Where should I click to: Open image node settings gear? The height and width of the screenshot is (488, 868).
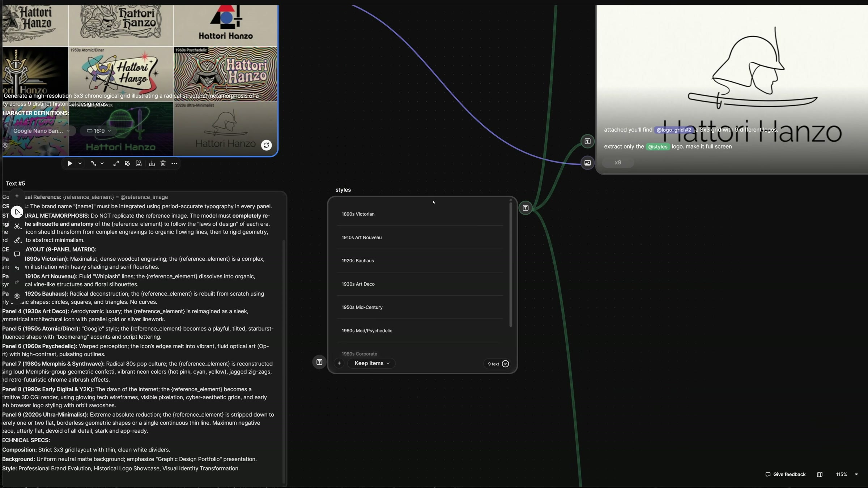point(5,145)
